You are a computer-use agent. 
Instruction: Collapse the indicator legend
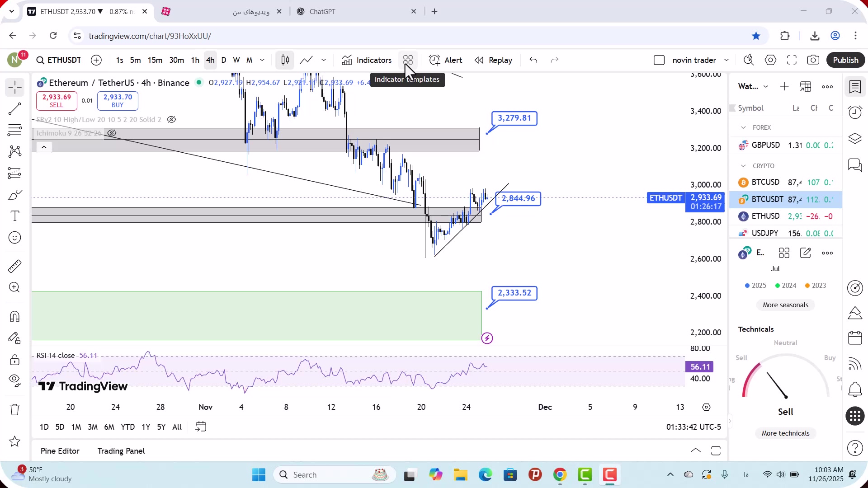(44, 147)
